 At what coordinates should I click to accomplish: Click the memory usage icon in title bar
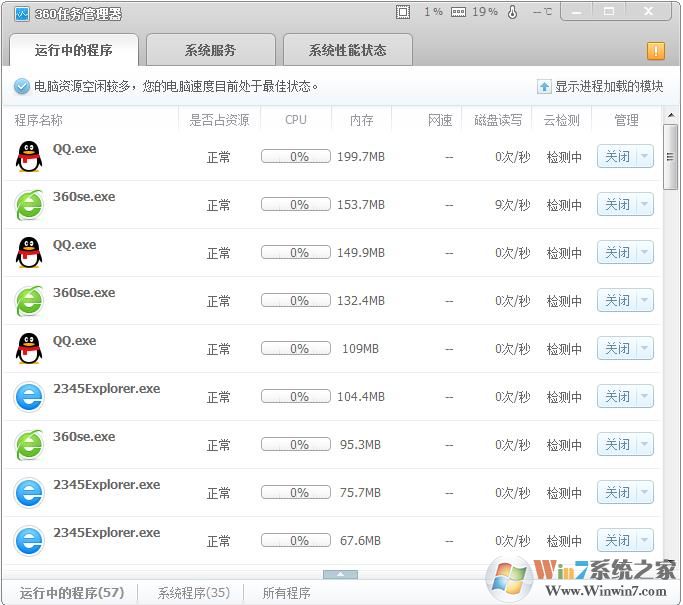click(x=458, y=12)
